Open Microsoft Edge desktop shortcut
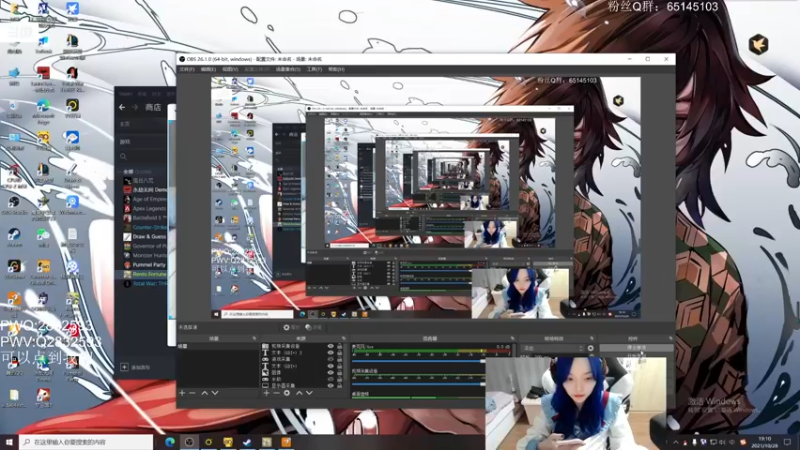 [43, 111]
